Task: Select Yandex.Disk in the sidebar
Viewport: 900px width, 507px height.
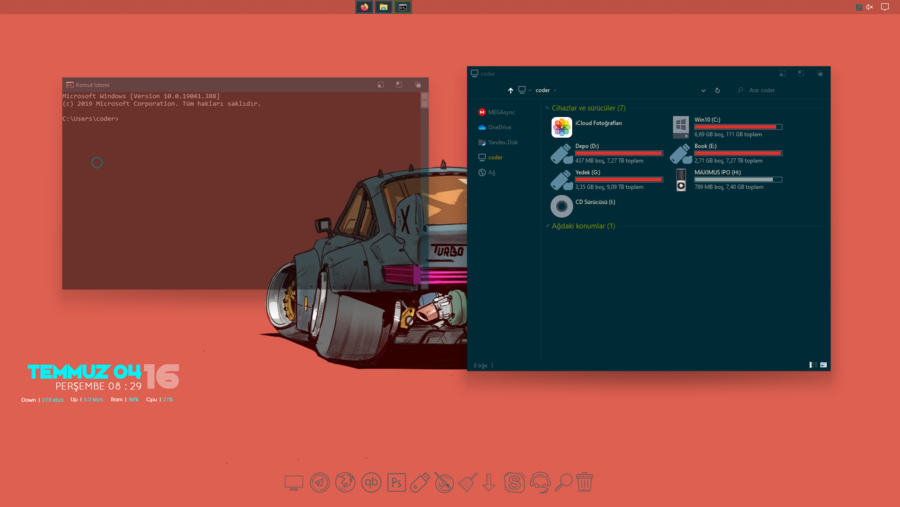Action: coord(502,142)
